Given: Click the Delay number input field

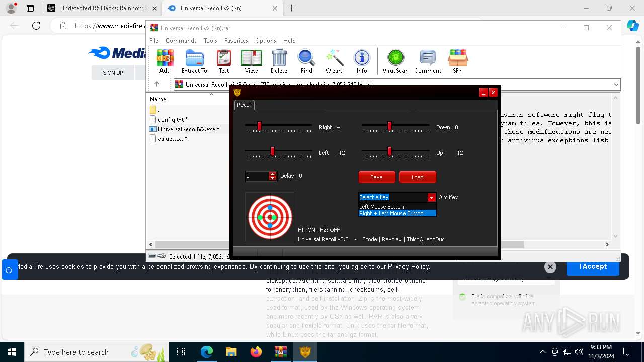Looking at the screenshot, I should pos(257,176).
